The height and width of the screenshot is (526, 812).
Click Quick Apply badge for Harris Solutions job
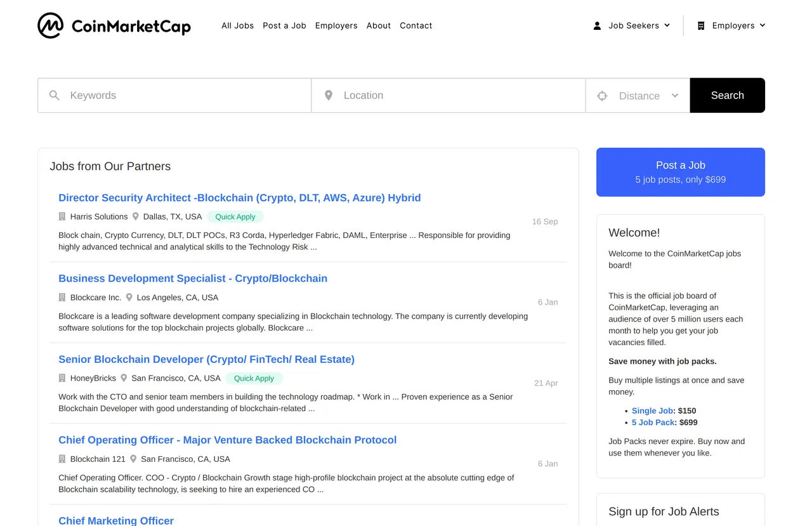point(235,216)
